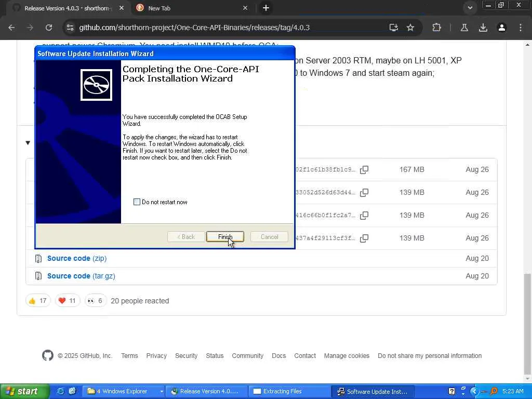The width and height of the screenshot is (532, 399).
Task: Launch Internet Explorer from quick launch
Action: 60,392
